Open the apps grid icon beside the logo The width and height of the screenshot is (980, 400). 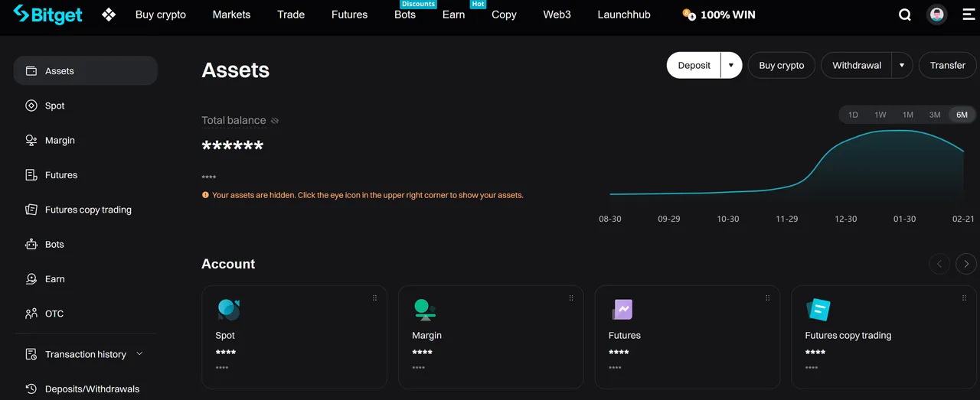109,15
